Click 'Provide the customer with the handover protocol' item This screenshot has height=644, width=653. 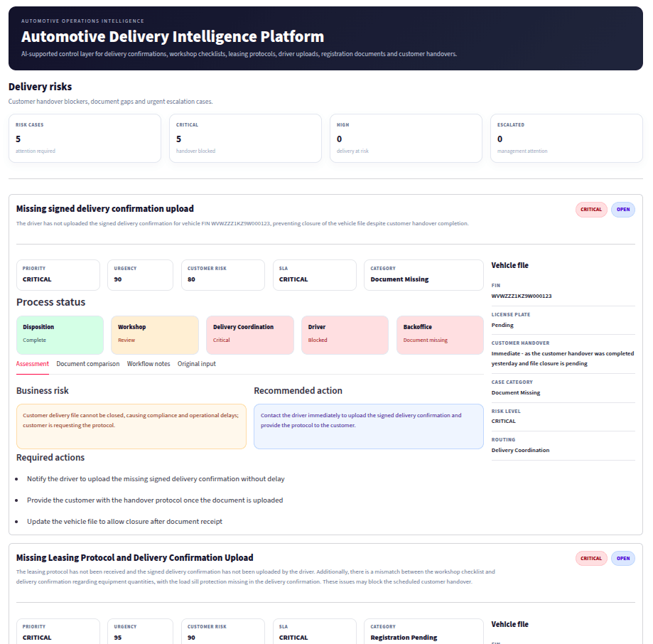(x=155, y=500)
